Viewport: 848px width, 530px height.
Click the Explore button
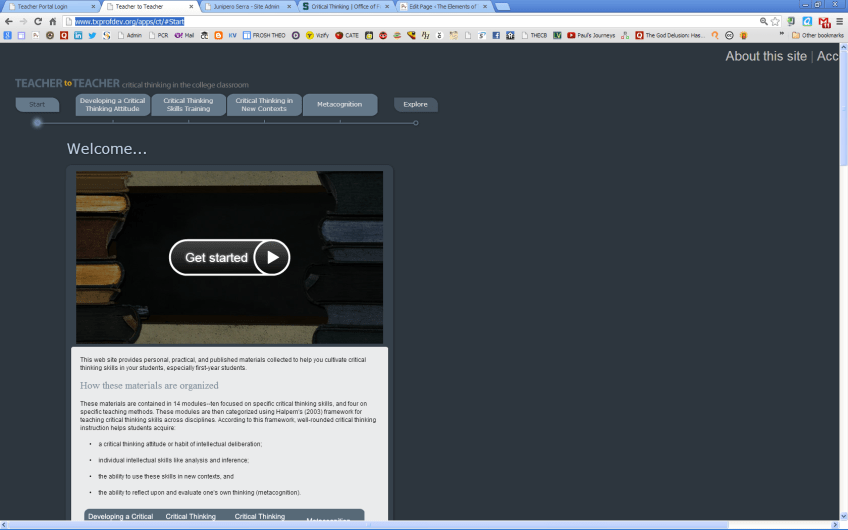pyautogui.click(x=415, y=105)
